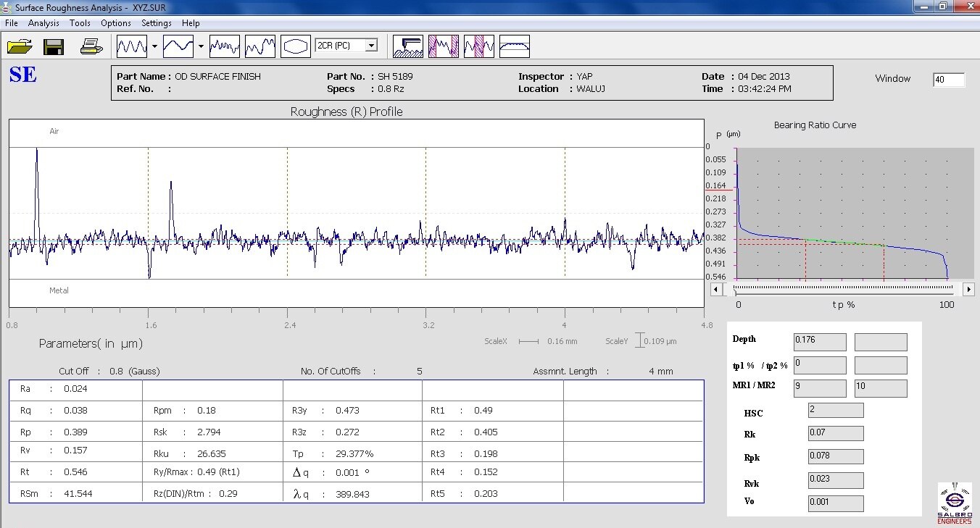Select the regular sine-wave profile icon
This screenshot has height=528, width=980.
132,47
